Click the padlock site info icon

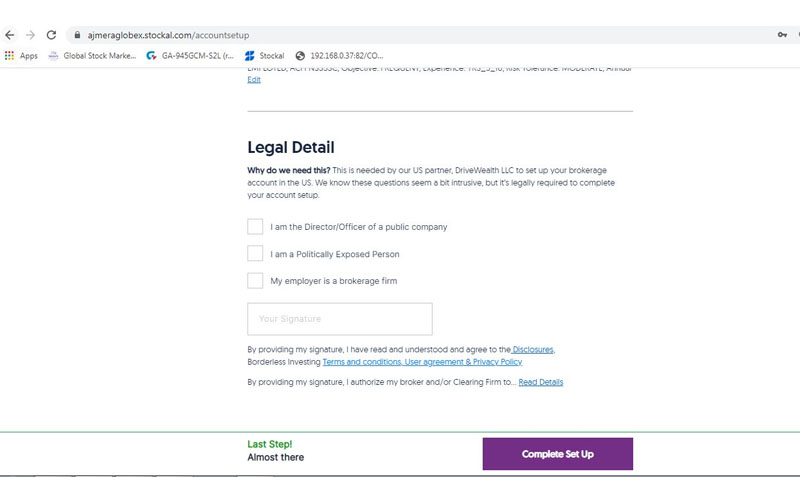click(x=77, y=35)
